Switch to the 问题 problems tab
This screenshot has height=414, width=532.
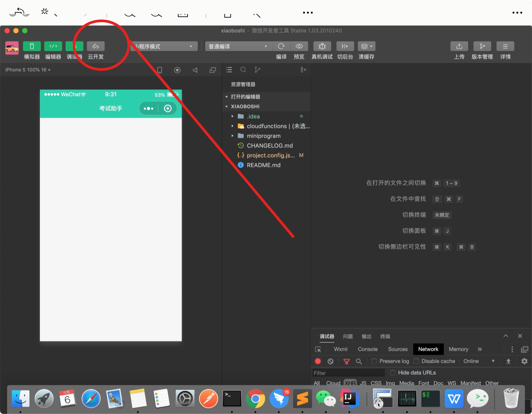348,337
